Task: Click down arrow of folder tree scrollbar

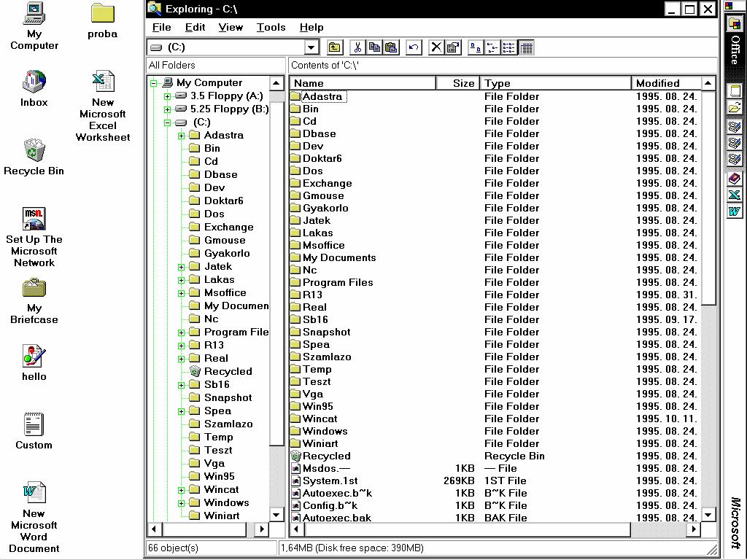Action: pos(276,515)
